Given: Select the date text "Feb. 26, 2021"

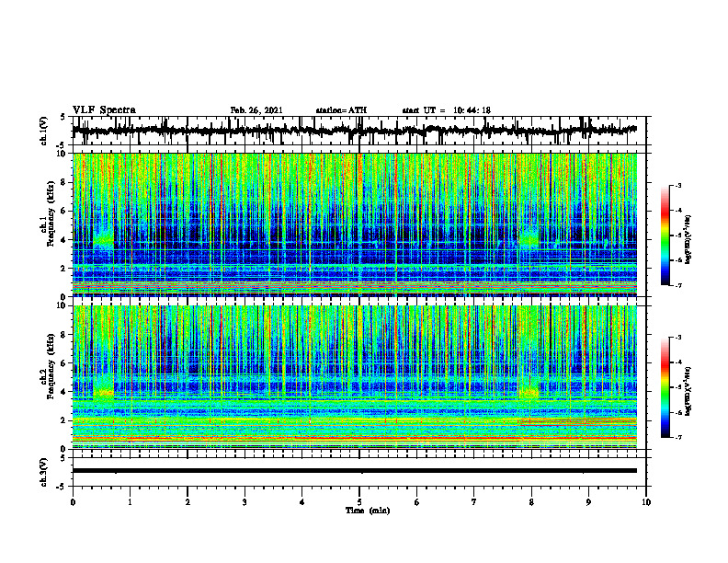Looking at the screenshot, I should click(x=256, y=110).
